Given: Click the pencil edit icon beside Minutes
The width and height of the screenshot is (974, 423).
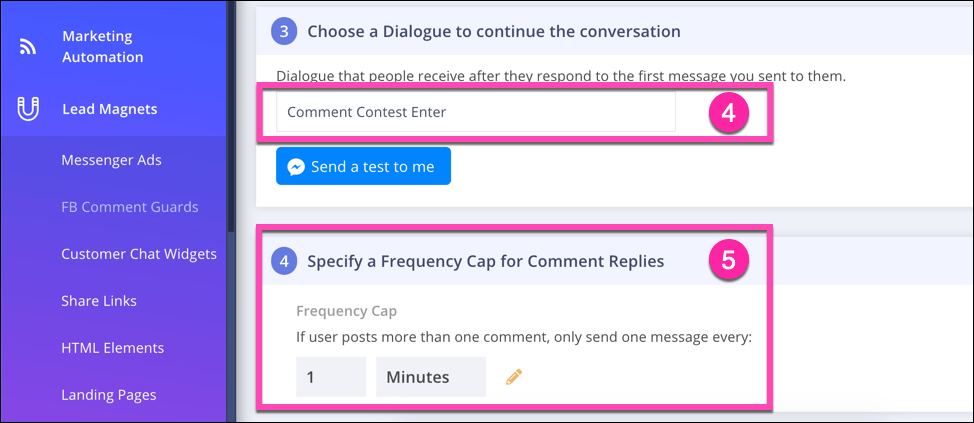Looking at the screenshot, I should pyautogui.click(x=514, y=376).
